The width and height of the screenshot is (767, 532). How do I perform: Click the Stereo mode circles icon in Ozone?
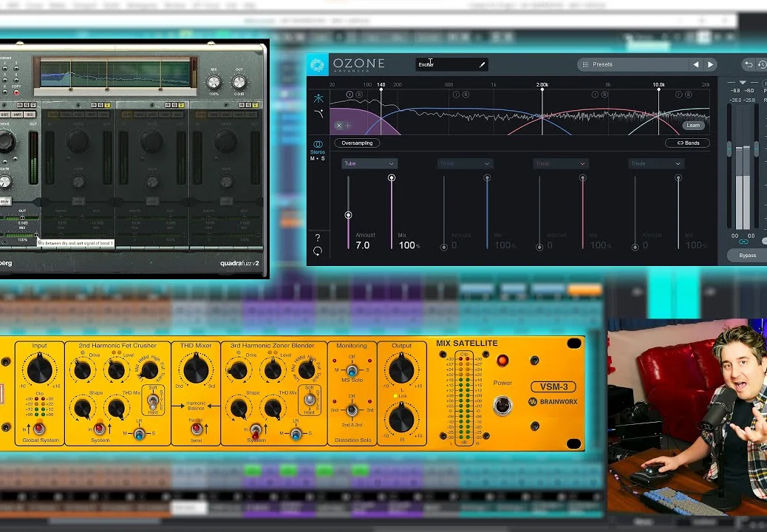point(318,144)
